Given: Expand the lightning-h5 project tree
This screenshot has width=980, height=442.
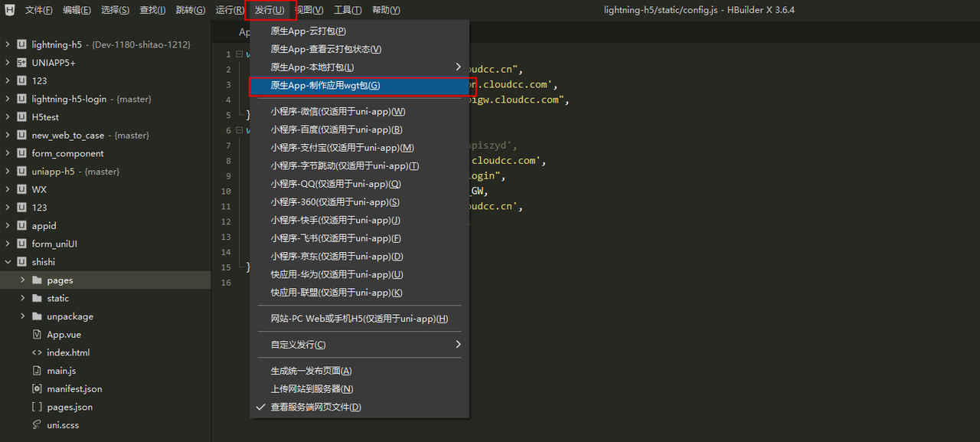Looking at the screenshot, I should (8, 44).
